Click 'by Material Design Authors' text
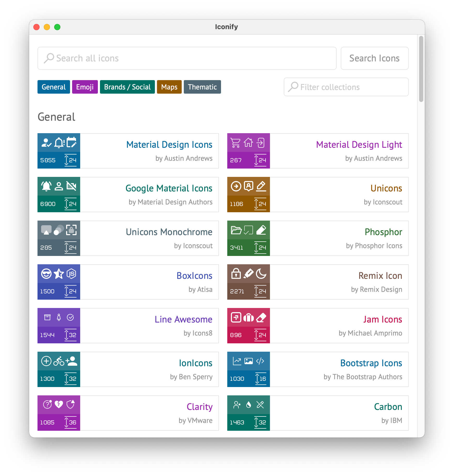 tap(171, 202)
